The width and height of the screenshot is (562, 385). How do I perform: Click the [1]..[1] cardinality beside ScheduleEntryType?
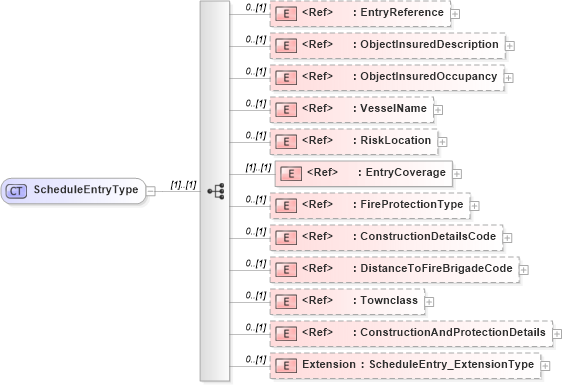(184, 185)
